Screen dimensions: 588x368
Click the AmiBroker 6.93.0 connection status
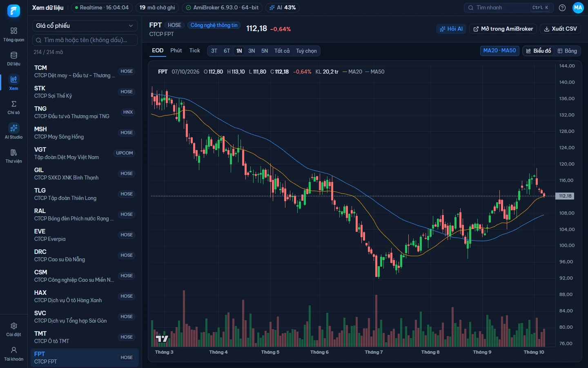coord(222,7)
